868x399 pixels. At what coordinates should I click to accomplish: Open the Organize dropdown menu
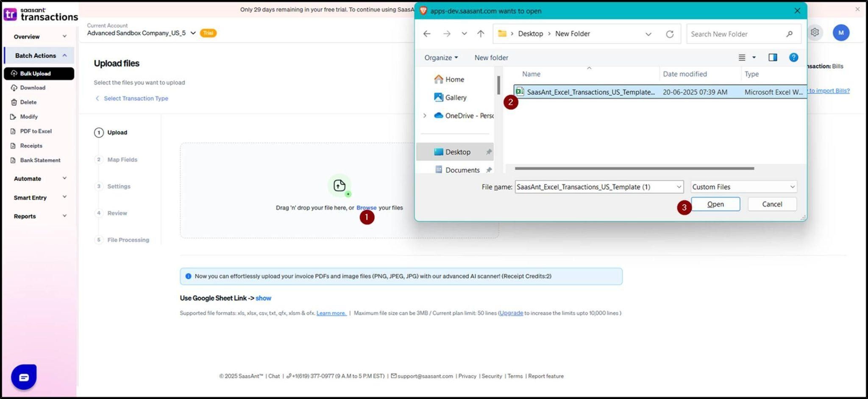pos(441,58)
